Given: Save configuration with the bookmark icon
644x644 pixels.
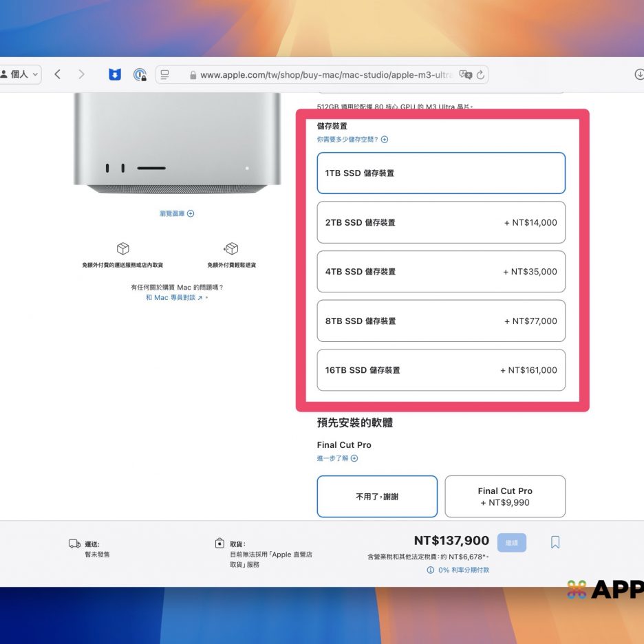Looking at the screenshot, I should [x=555, y=542].
